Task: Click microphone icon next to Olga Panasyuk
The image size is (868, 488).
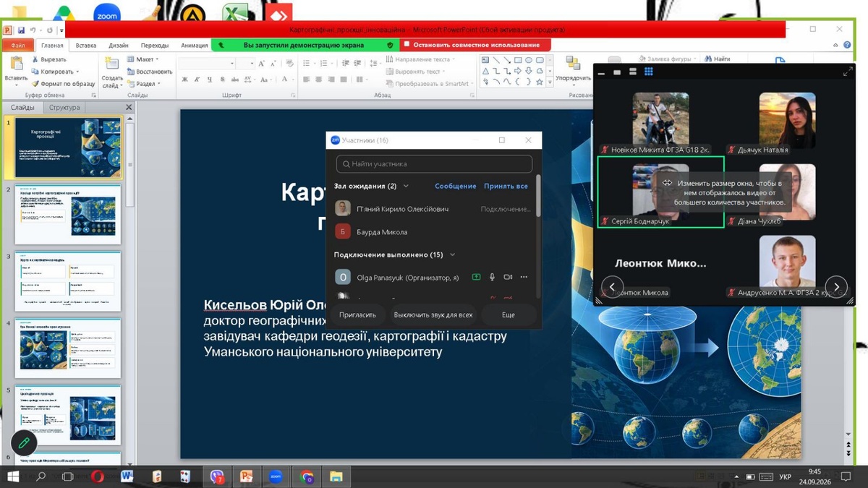Action: (492, 277)
